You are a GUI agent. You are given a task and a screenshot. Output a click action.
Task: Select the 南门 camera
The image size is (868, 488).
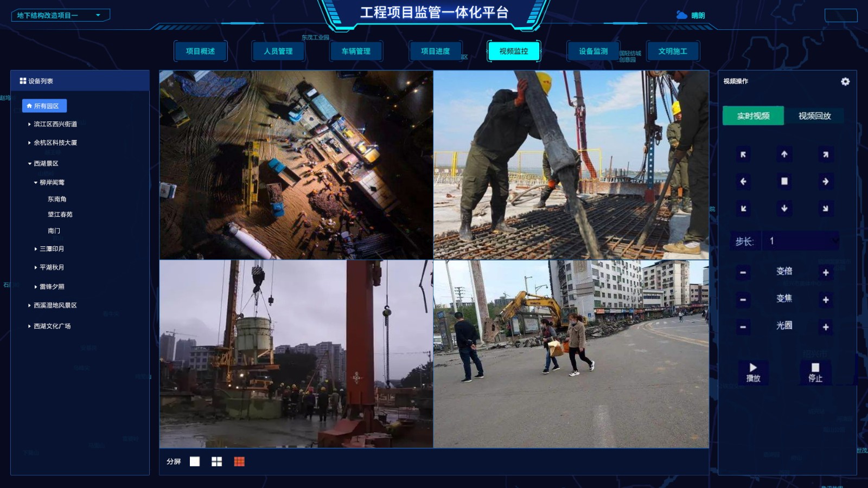[54, 230]
